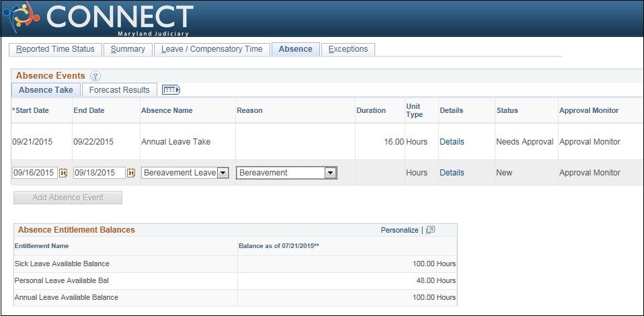This screenshot has width=644, height=316.
Task: Click the Add Absence Event button
Action: pyautogui.click(x=68, y=198)
